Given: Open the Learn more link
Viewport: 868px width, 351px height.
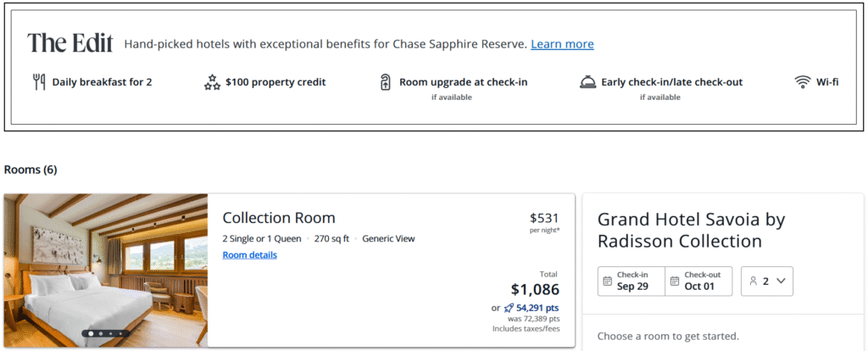Looking at the screenshot, I should click(562, 44).
